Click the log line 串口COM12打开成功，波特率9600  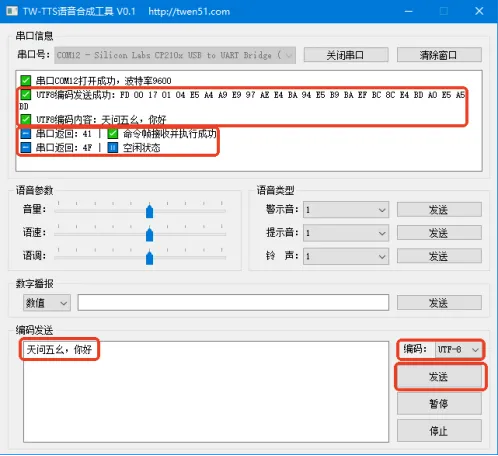pos(104,81)
